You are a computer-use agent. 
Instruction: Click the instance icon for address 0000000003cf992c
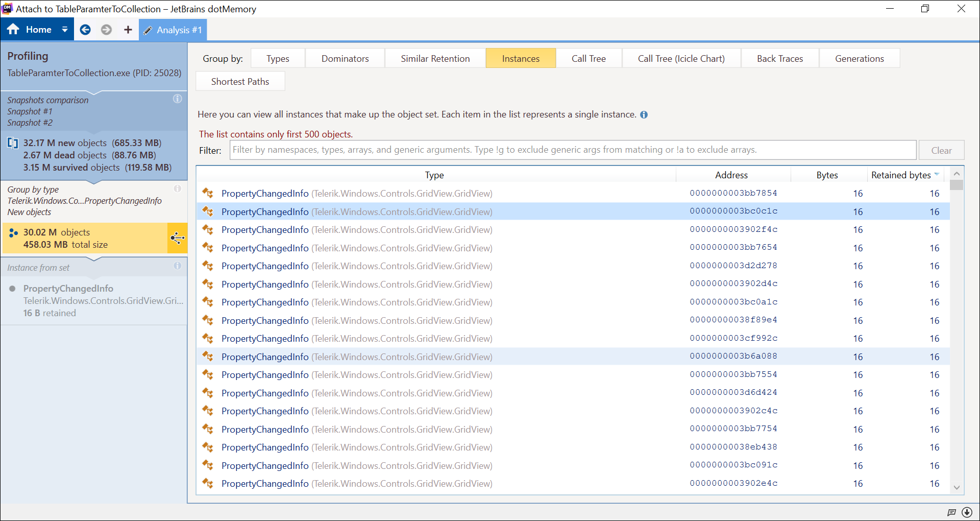pos(208,339)
